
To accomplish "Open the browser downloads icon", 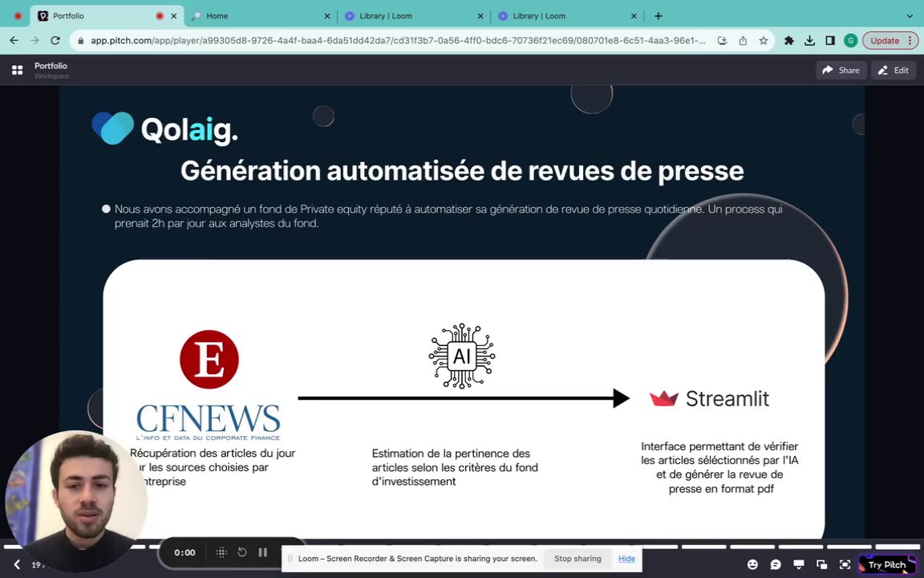I will (809, 41).
